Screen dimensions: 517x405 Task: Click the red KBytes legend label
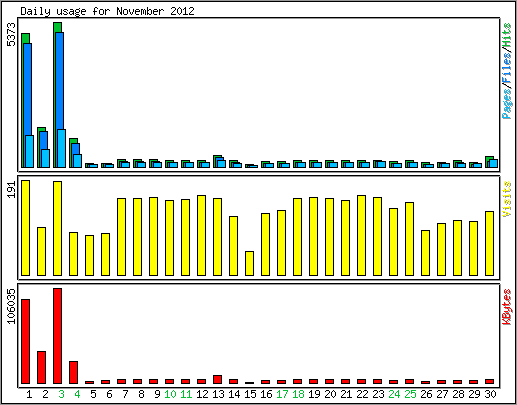pyautogui.click(x=507, y=307)
